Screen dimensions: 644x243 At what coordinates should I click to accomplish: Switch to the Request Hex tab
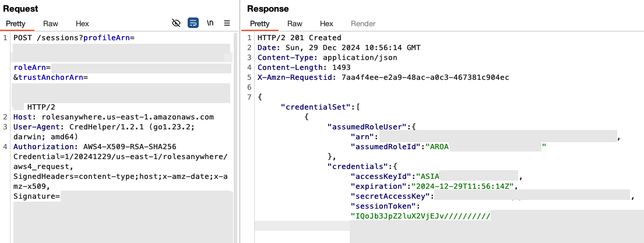[x=82, y=24]
